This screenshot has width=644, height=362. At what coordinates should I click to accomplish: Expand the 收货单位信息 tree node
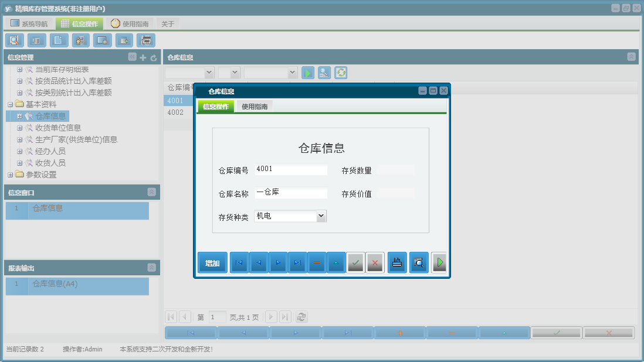[x=19, y=127]
